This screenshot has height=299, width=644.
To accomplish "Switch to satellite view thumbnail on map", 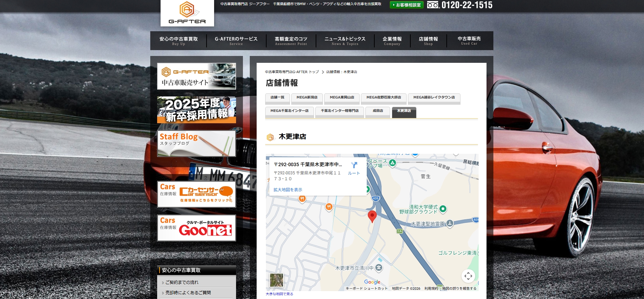I will pyautogui.click(x=277, y=280).
